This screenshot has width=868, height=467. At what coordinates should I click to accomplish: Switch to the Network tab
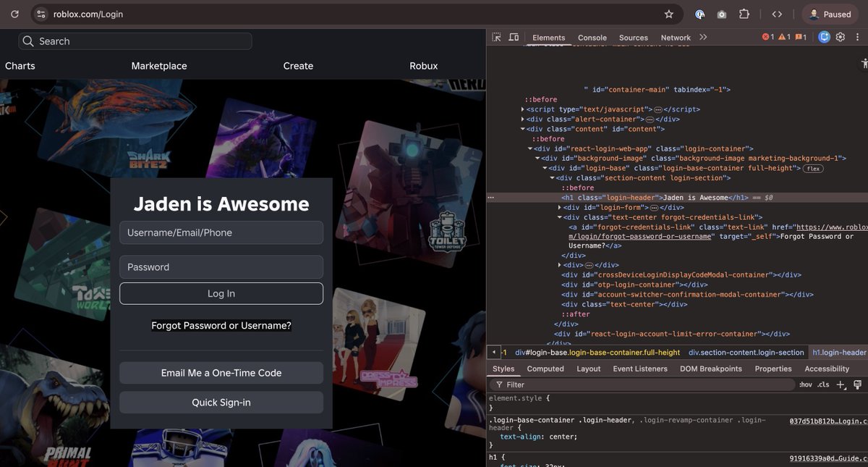point(676,38)
